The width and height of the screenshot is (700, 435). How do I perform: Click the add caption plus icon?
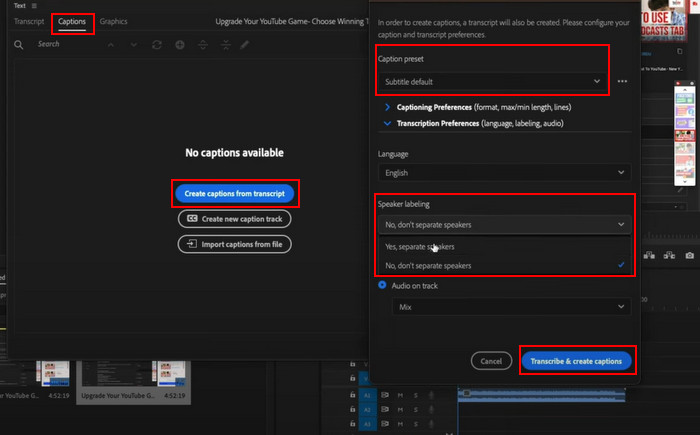[179, 45]
